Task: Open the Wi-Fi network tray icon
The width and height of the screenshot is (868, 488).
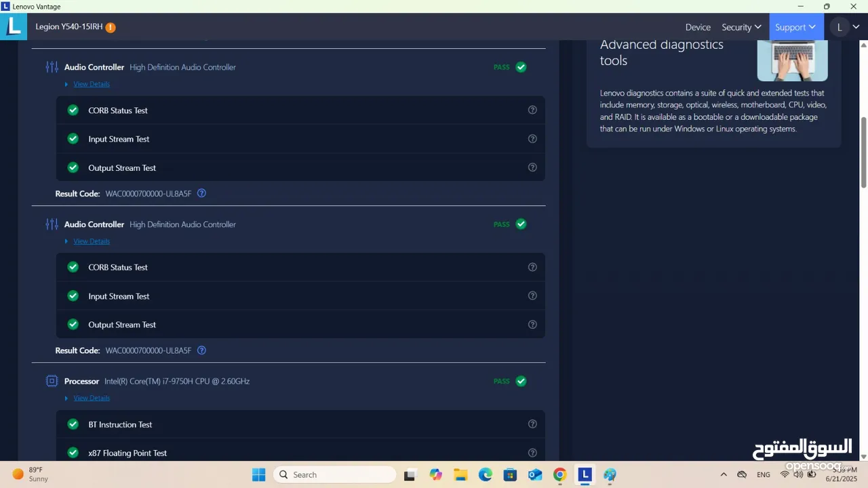Action: point(785,474)
